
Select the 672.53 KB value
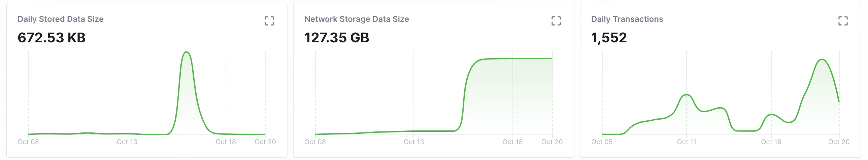pos(52,38)
